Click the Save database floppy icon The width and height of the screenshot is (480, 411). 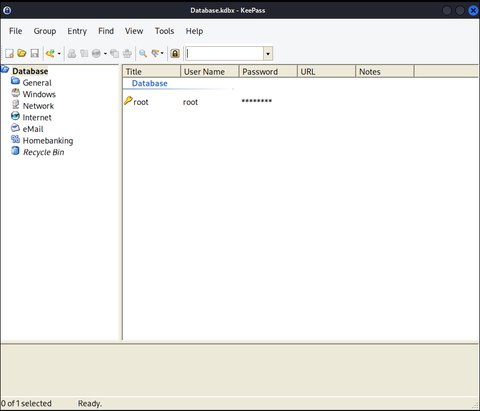pyautogui.click(x=35, y=53)
